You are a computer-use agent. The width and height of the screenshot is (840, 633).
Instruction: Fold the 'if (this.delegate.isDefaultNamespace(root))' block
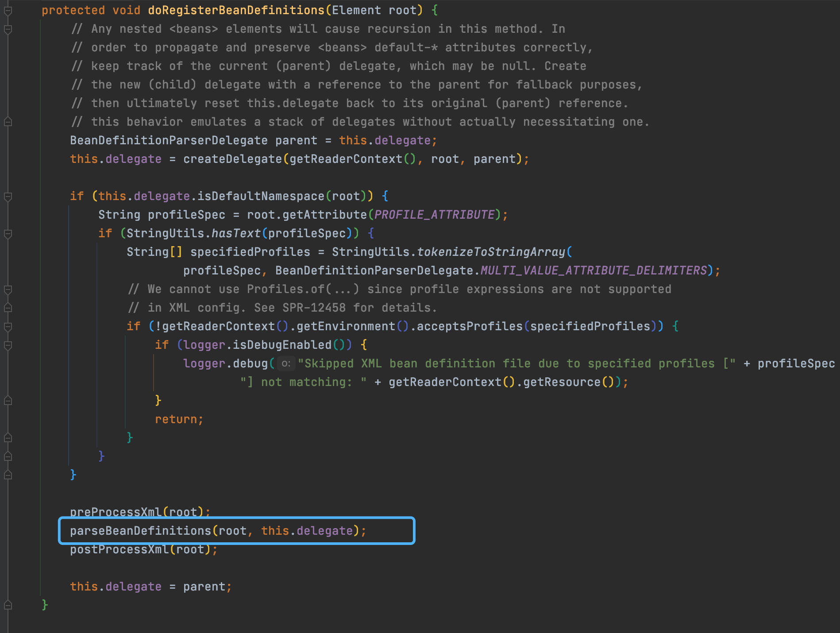click(8, 196)
